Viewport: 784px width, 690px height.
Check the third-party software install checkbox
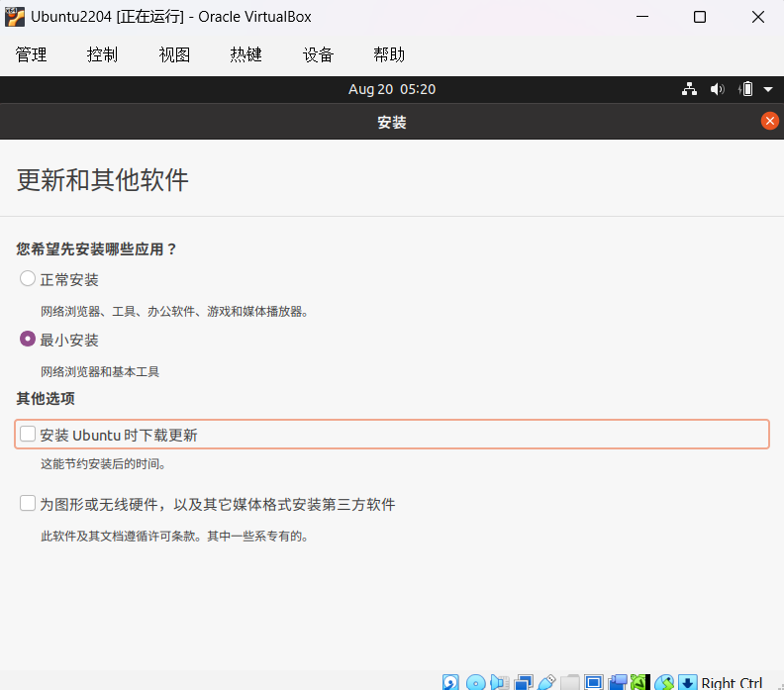[28, 503]
